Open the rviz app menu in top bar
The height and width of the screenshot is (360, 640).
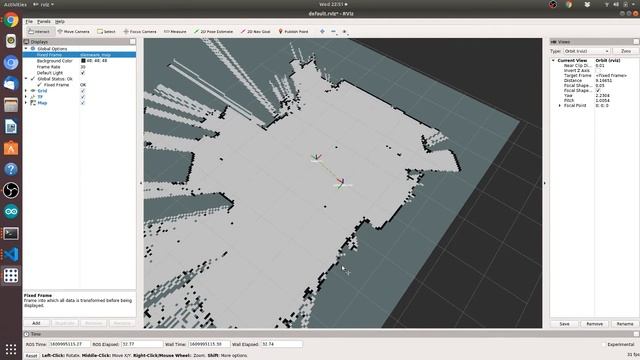(x=43, y=4)
